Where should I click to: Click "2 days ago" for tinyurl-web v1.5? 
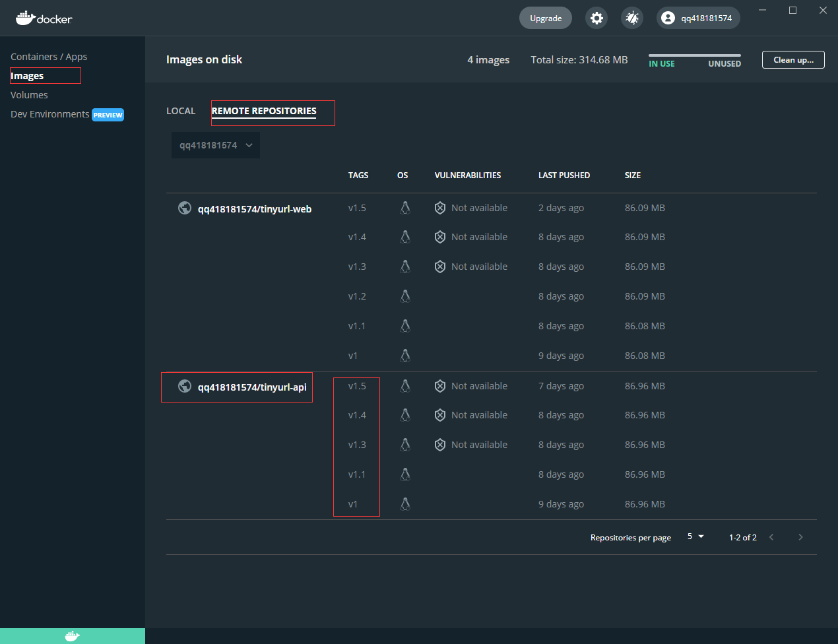(561, 208)
